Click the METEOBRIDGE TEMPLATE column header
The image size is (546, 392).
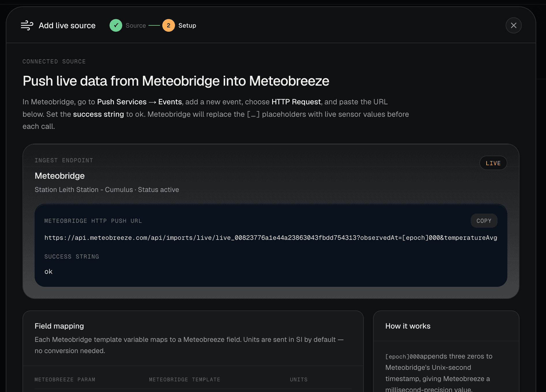pos(184,380)
